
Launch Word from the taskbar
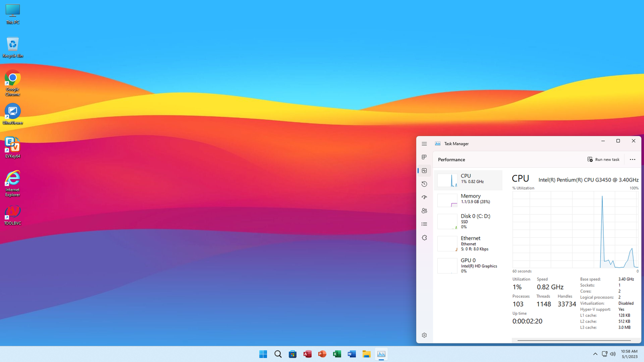(x=352, y=354)
